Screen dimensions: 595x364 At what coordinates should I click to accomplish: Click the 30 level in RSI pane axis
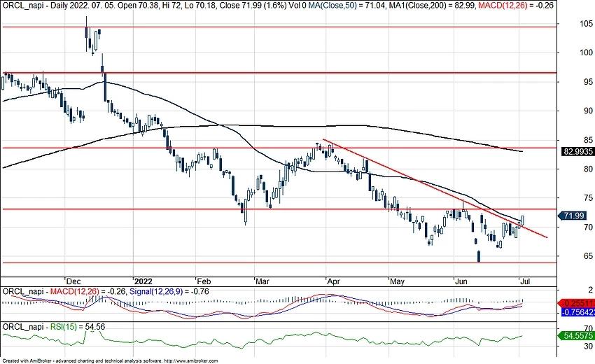click(589, 346)
